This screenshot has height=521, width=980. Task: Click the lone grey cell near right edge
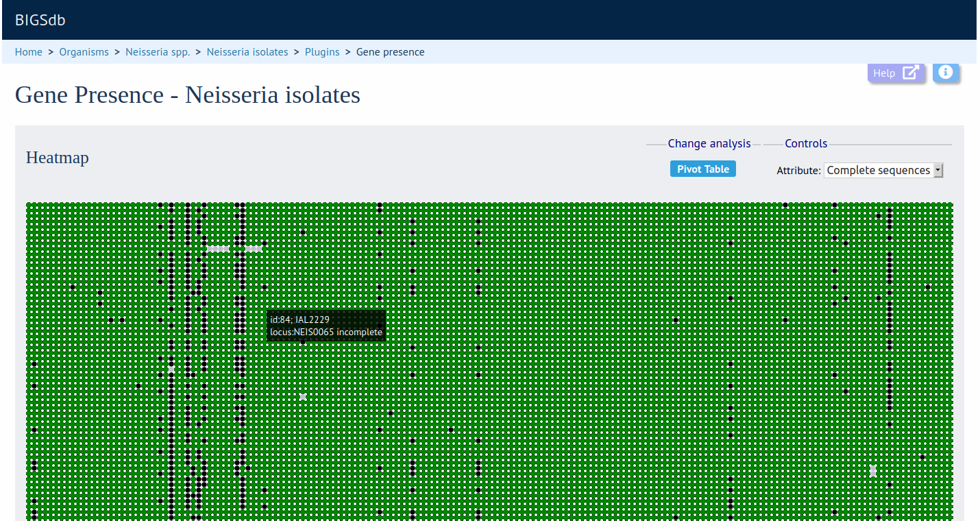click(872, 470)
